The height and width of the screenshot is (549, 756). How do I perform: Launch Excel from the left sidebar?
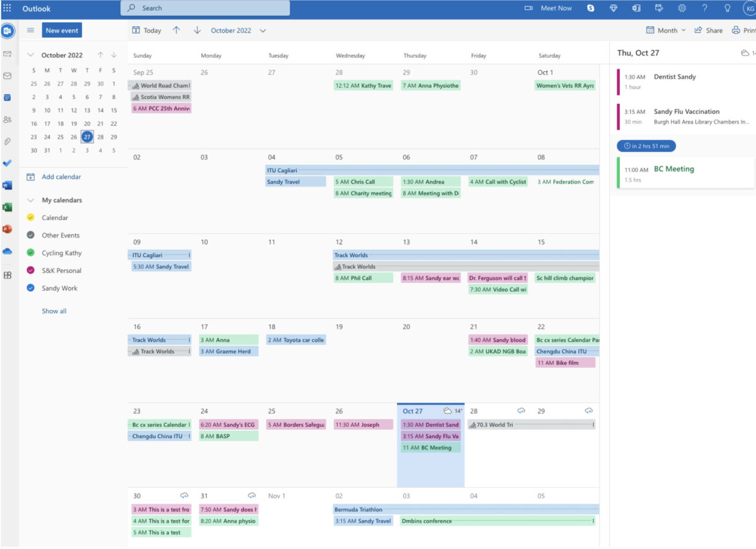(8, 207)
